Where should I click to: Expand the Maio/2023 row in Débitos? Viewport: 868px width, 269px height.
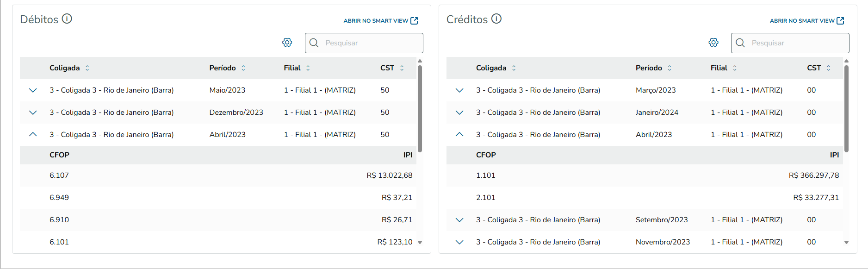click(x=33, y=90)
